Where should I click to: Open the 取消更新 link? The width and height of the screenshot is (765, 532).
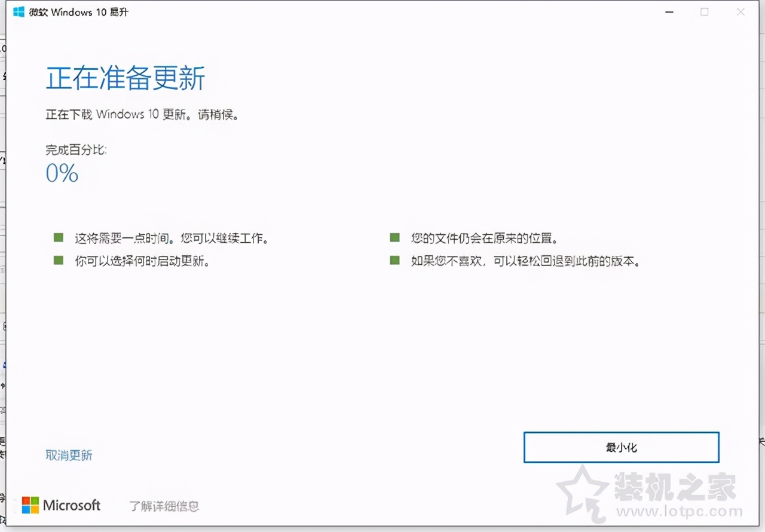69,455
